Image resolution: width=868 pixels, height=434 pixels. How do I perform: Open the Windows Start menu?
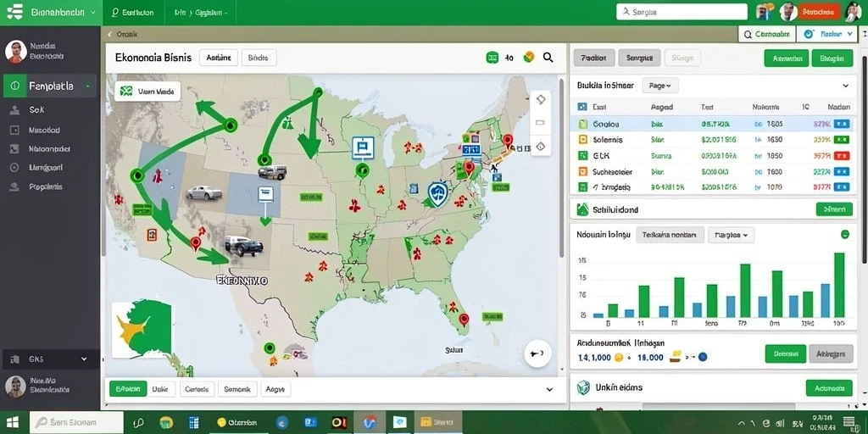pos(13,422)
